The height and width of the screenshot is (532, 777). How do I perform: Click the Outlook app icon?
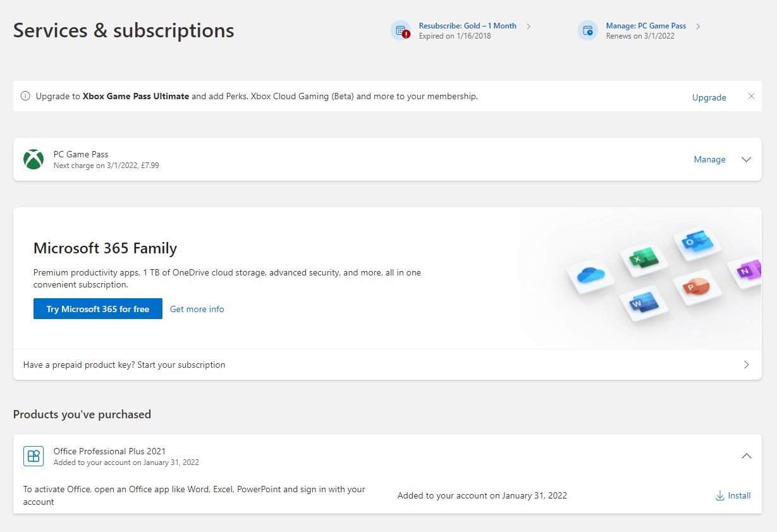pyautogui.click(x=695, y=241)
